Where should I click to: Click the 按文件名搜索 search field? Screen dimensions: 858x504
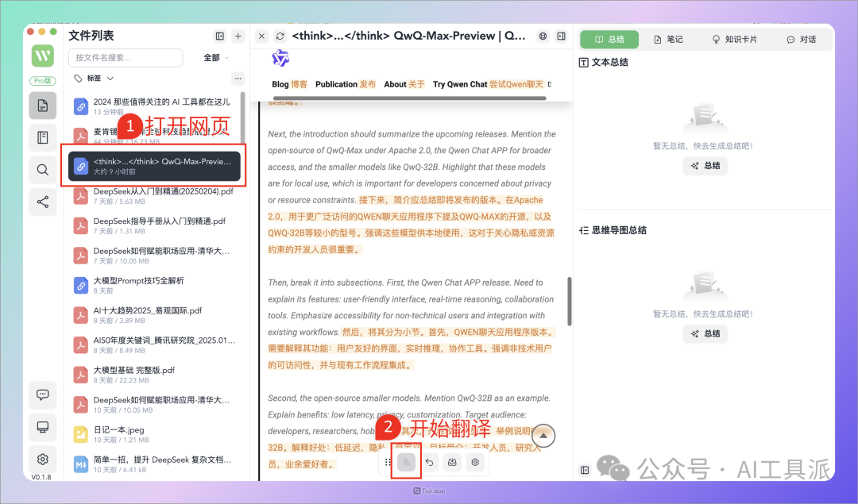[126, 57]
